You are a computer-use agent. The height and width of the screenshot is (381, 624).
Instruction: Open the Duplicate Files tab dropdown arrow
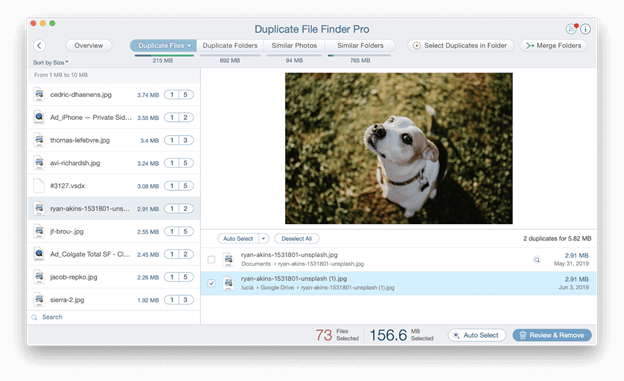[x=189, y=45]
